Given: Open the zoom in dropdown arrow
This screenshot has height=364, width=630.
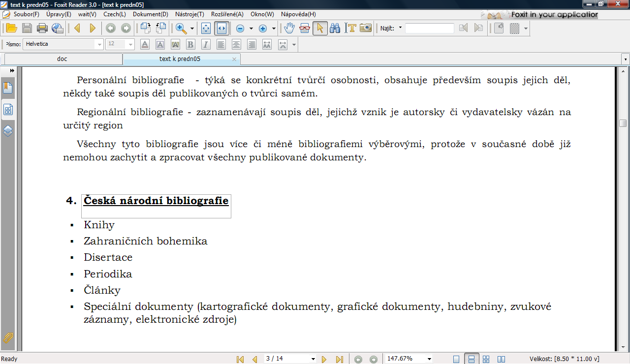Looking at the screenshot, I should point(274,29).
